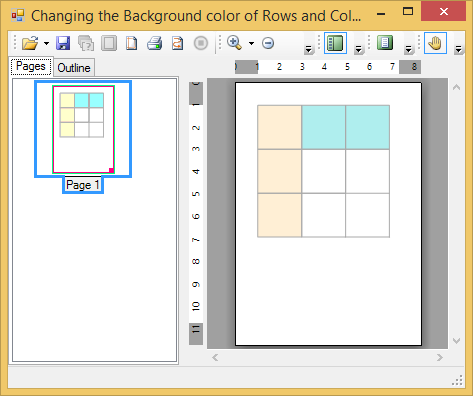Image resolution: width=473 pixels, height=396 pixels.
Task: Toggle the navigation panel button
Action: click(x=335, y=43)
